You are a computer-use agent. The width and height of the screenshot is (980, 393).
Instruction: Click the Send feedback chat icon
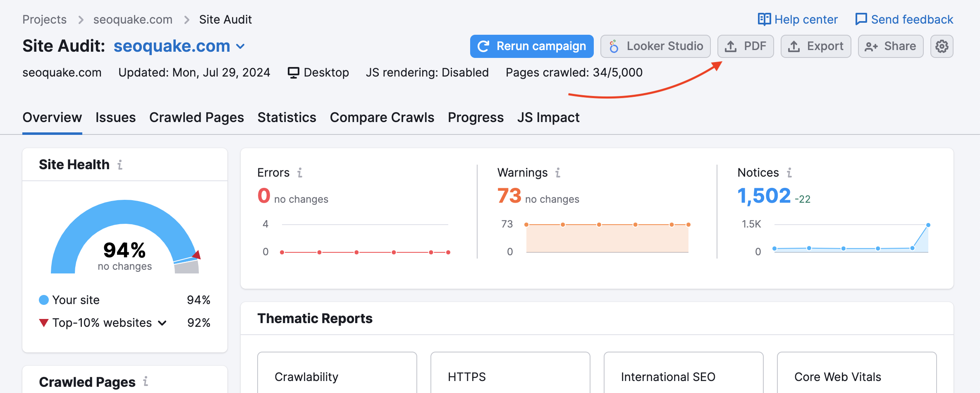pyautogui.click(x=861, y=19)
